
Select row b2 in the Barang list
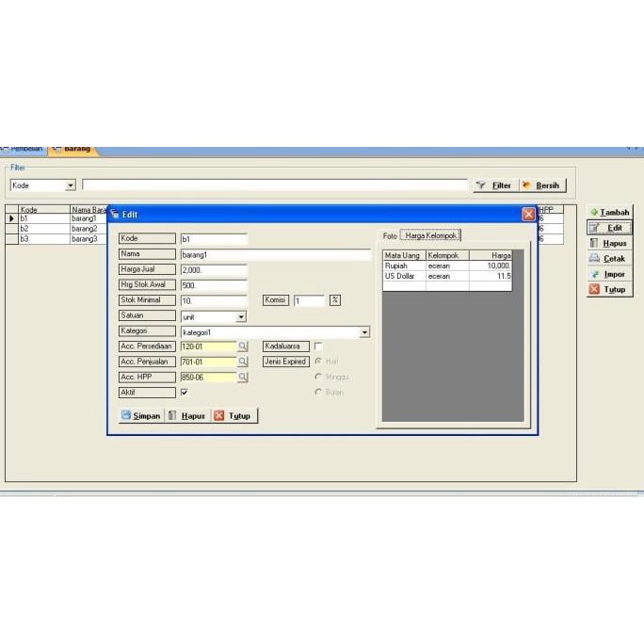tap(56, 229)
